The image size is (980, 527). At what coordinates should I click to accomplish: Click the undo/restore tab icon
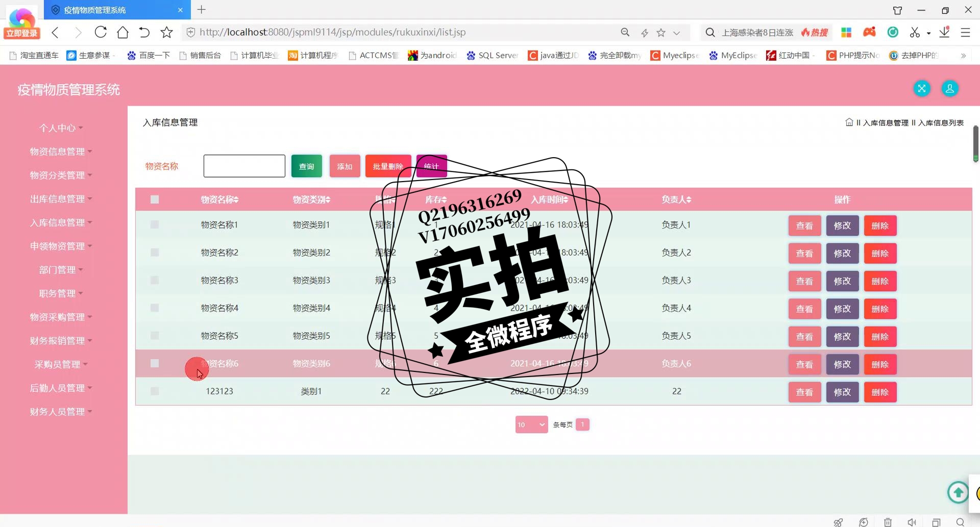[144, 33]
